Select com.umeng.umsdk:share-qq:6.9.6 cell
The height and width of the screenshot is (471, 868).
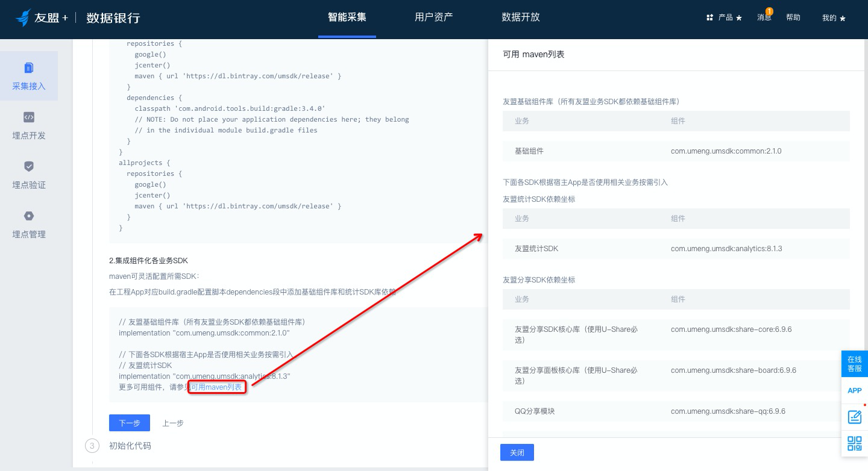pos(728,411)
